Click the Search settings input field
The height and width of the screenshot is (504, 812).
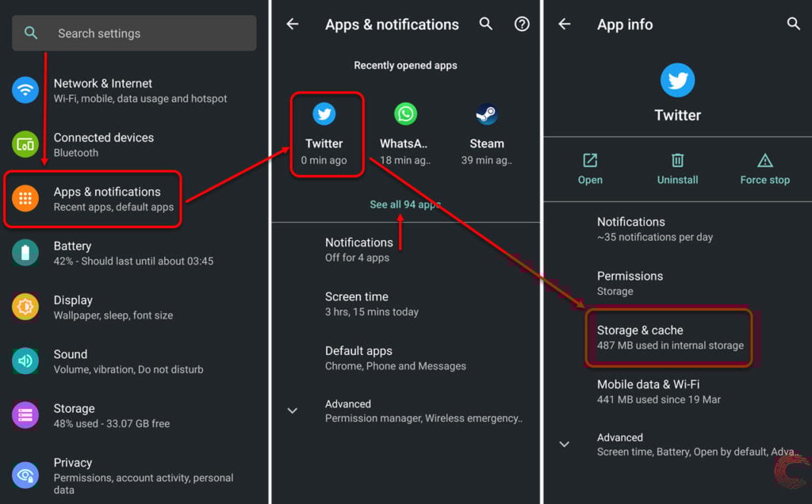point(134,33)
